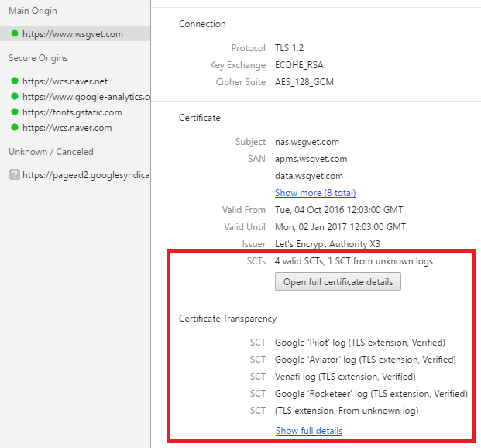Screen dimensions: 481x448
Task: Click the green dot beside fonts.gstatic.com
Action: click(15, 112)
